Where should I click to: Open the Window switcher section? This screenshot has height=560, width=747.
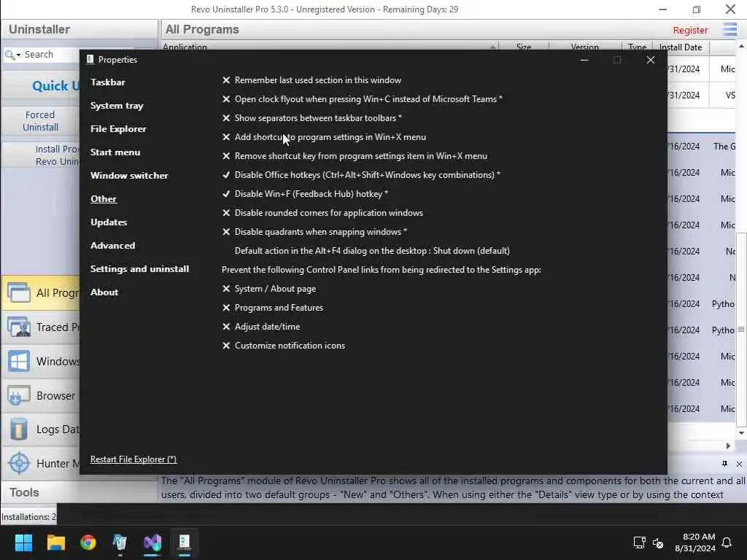point(129,176)
